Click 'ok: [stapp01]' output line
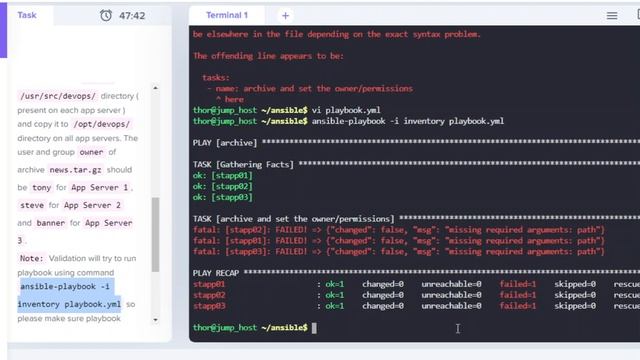The width and height of the screenshot is (640, 360). (223, 176)
